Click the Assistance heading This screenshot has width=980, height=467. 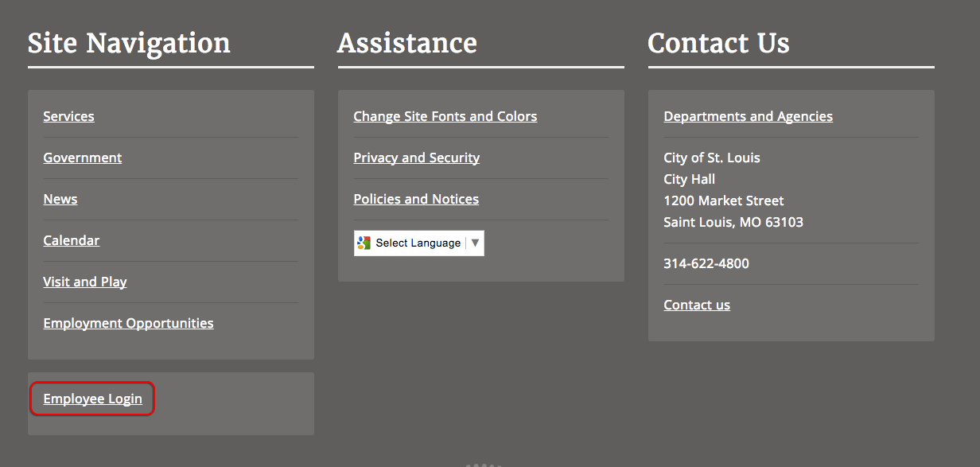coord(407,43)
